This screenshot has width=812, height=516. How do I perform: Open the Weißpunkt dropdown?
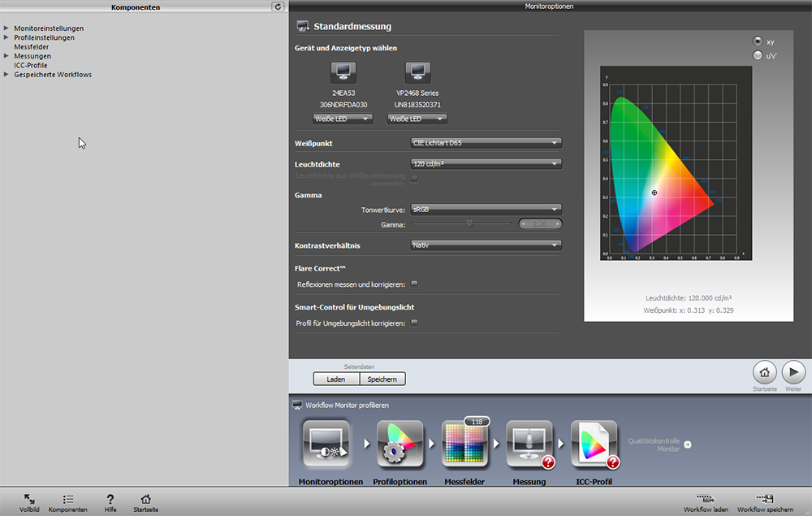click(486, 143)
